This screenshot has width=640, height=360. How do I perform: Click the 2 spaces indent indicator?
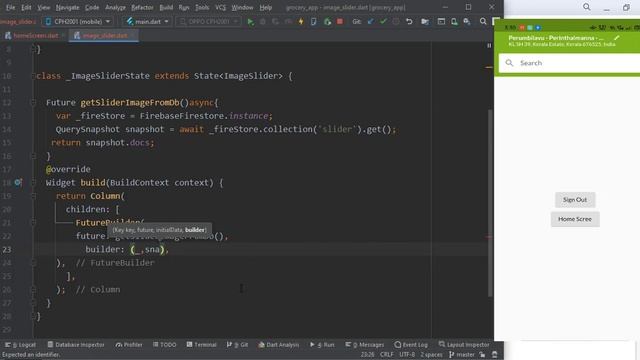coord(431,355)
